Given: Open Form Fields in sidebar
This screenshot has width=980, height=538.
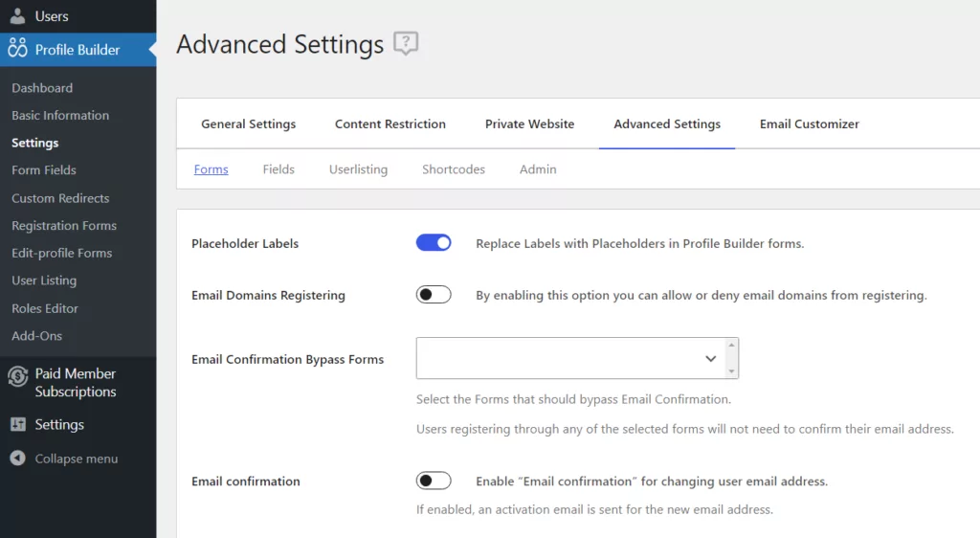Looking at the screenshot, I should point(44,170).
